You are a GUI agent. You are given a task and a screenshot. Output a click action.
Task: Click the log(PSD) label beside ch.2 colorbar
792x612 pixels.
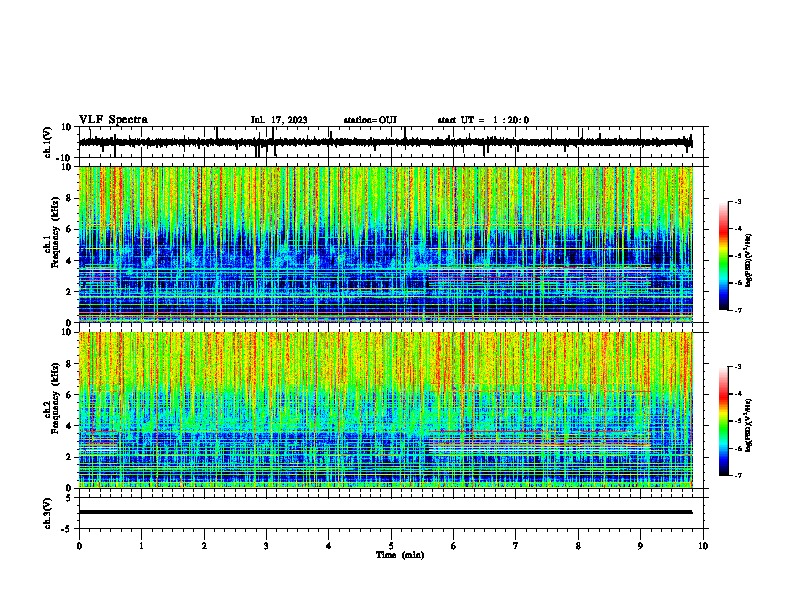pos(749,425)
